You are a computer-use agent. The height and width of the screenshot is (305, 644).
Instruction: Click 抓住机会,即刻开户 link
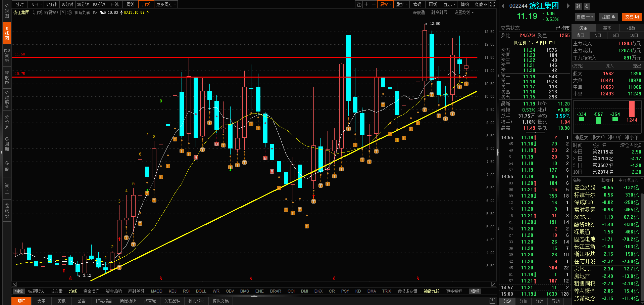tap(535, 43)
